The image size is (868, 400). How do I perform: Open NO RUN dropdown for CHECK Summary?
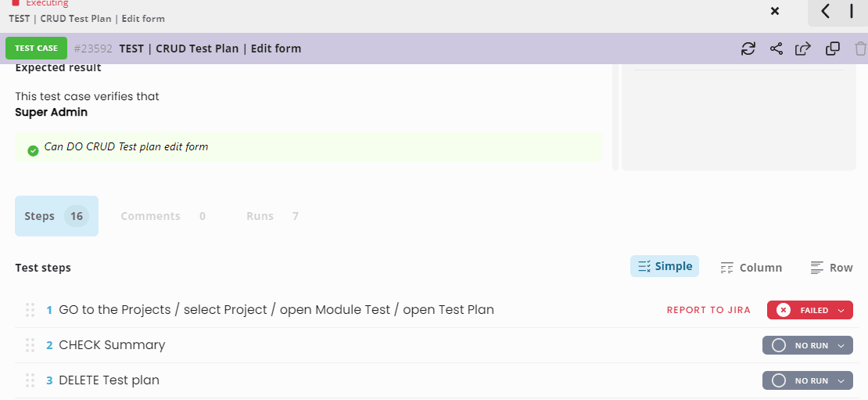tap(808, 345)
